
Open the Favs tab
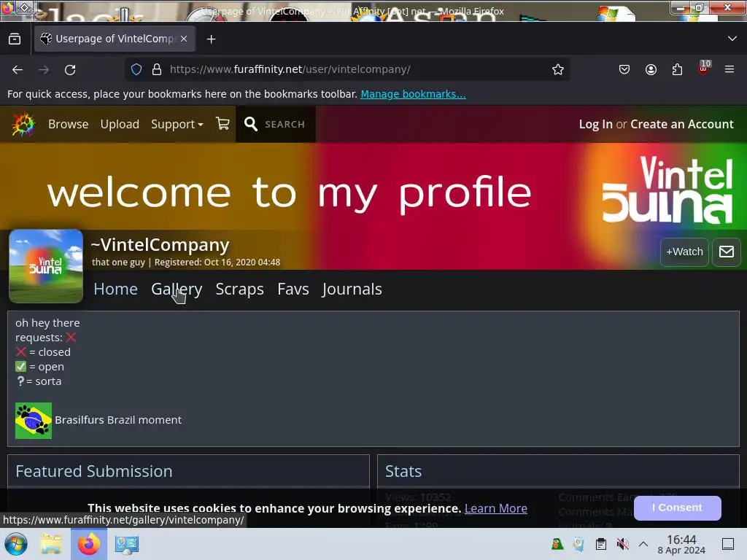tap(293, 289)
